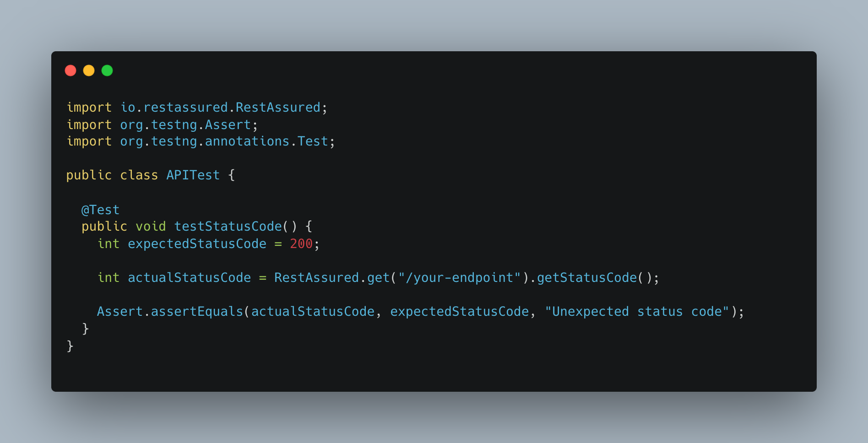Click RestAssured before the .get call
The image size is (868, 443).
tap(316, 278)
